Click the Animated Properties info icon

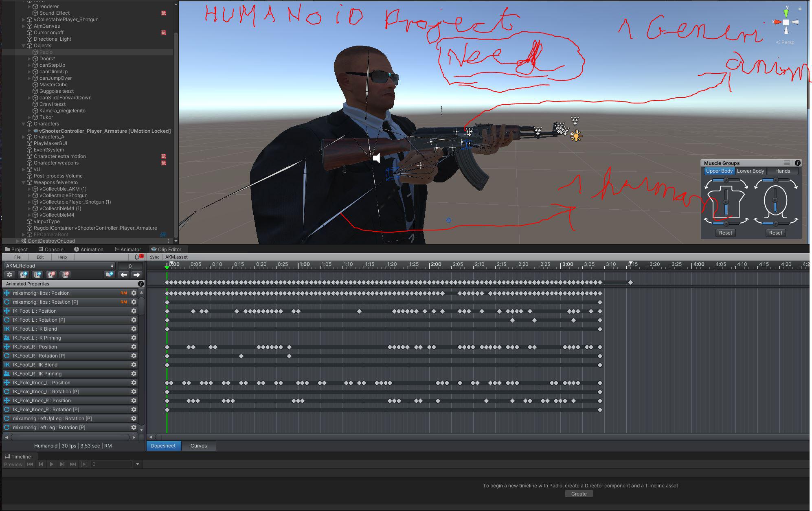(x=140, y=284)
